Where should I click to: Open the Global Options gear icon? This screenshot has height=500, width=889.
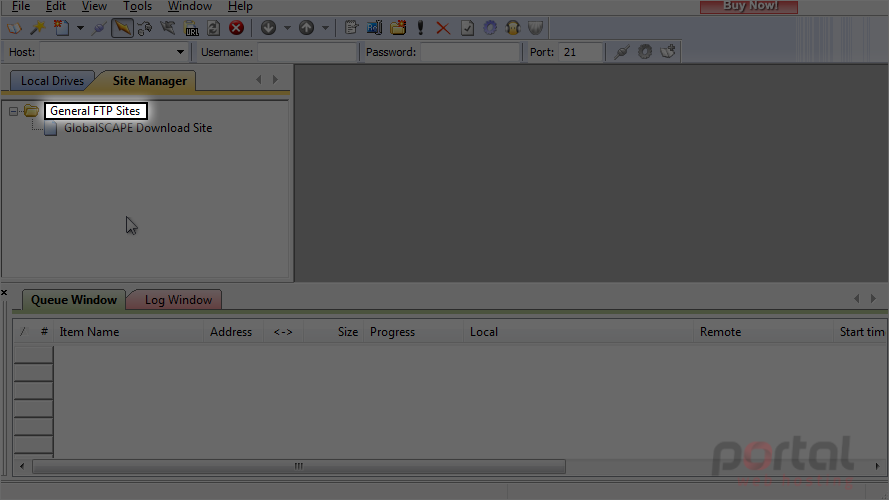tap(490, 28)
